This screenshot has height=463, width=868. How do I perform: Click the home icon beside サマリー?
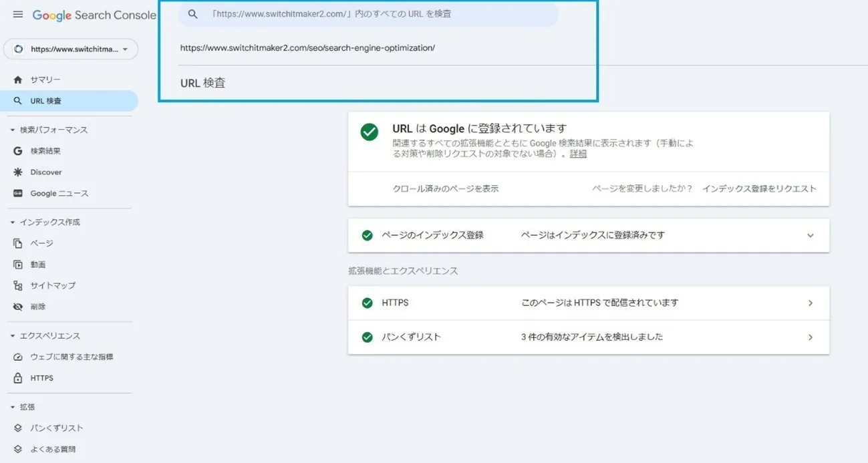click(x=18, y=80)
